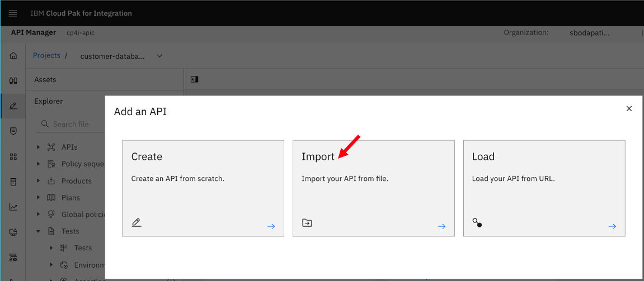The image size is (644, 281).
Task: Select the Plans tree item label
Action: tap(70, 197)
